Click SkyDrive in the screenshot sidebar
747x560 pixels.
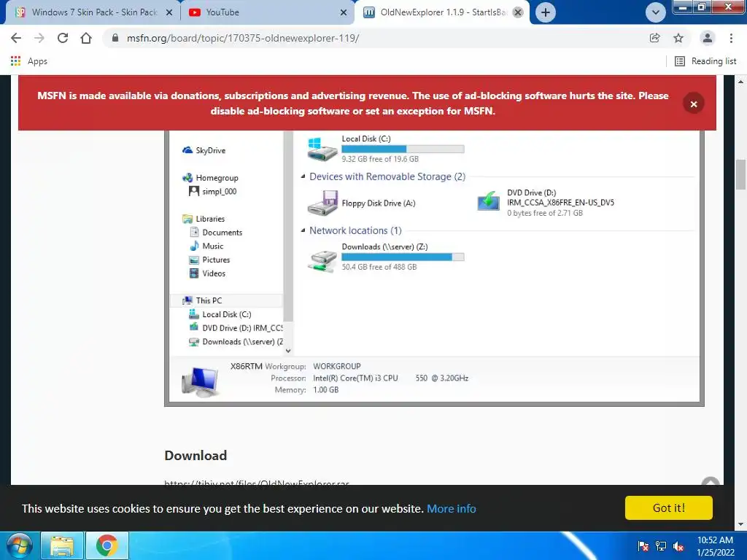pyautogui.click(x=204, y=150)
